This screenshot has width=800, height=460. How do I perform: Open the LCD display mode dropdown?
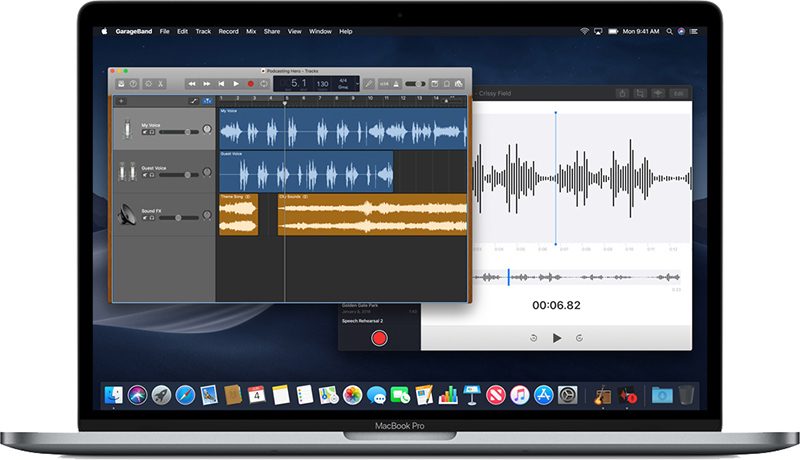[x=357, y=84]
